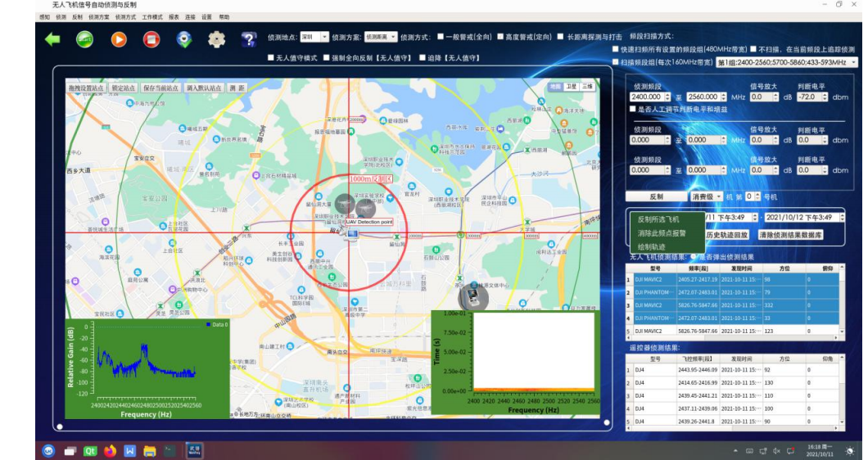The width and height of the screenshot is (868, 460).
Task: Open Firefox from the taskbar
Action: click(x=111, y=451)
